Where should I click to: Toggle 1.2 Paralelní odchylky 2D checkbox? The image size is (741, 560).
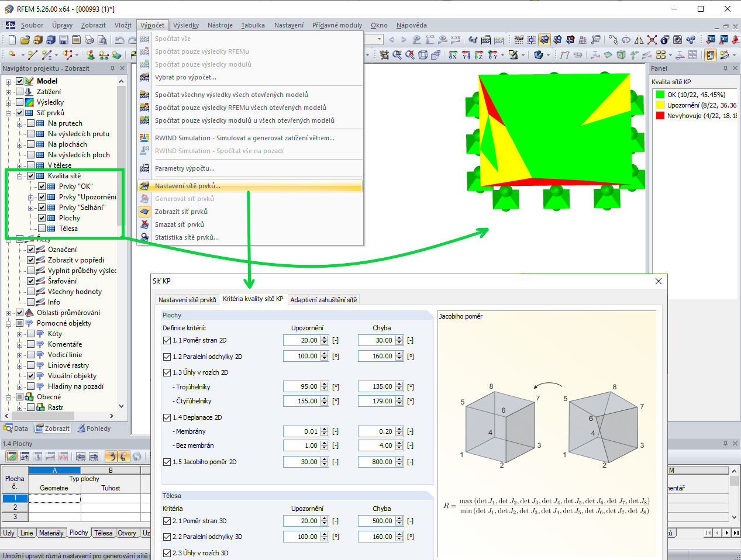pos(167,357)
